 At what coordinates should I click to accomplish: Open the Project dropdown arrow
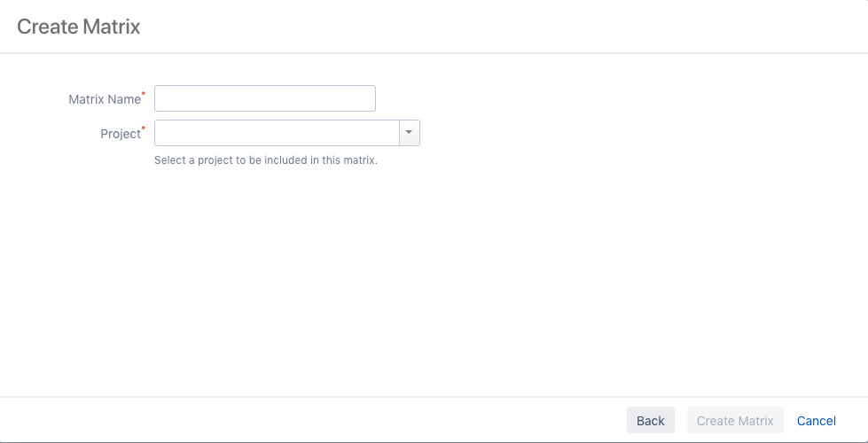(409, 133)
